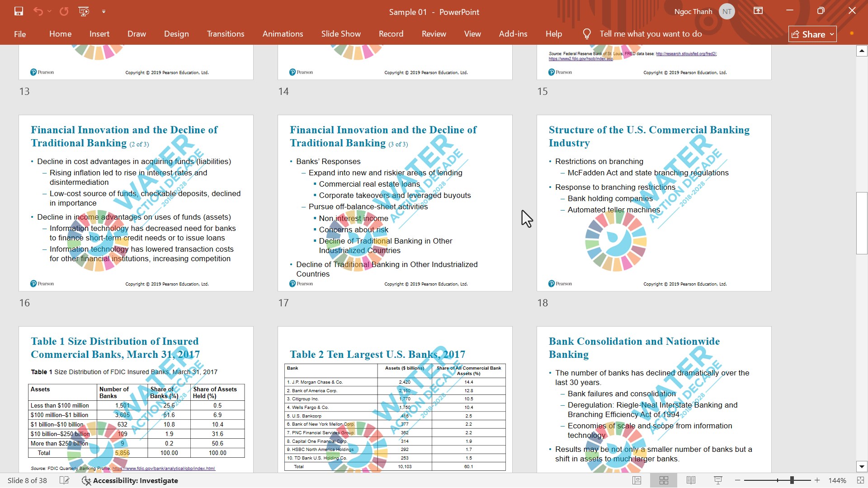Image resolution: width=868 pixels, height=488 pixels.
Task: Open the Transitions ribbon tab
Action: (x=225, y=34)
